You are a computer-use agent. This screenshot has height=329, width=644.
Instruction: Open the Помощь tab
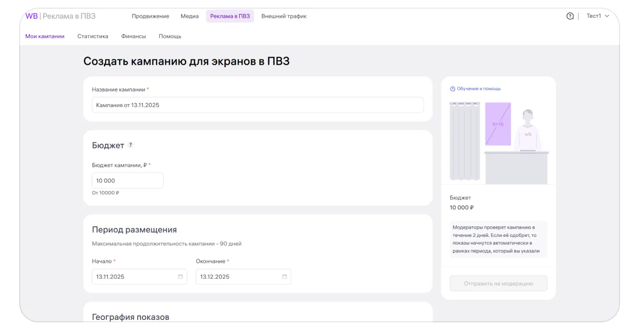click(170, 36)
